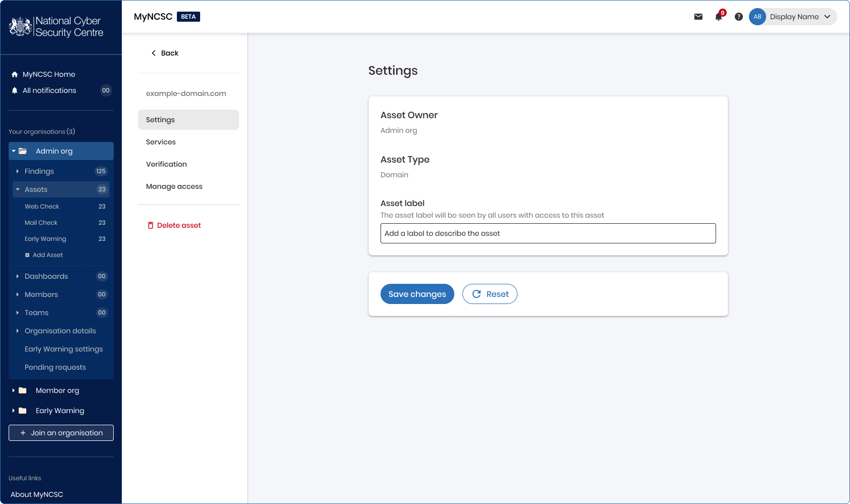Collapse the Admin org tree arrow
This screenshot has width=850, height=504.
[14, 151]
